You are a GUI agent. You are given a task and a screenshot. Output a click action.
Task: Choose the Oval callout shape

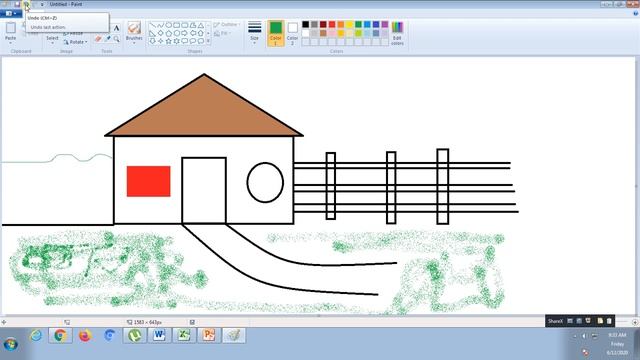pos(193,41)
